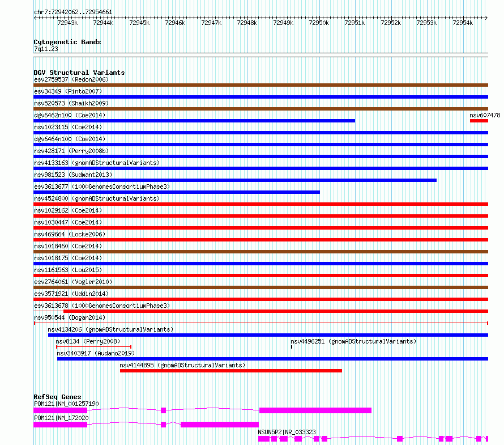Select large magenta exon of POM121 NM_001257190
Screen dimensions: 504x445
pyautogui.click(x=315, y=410)
